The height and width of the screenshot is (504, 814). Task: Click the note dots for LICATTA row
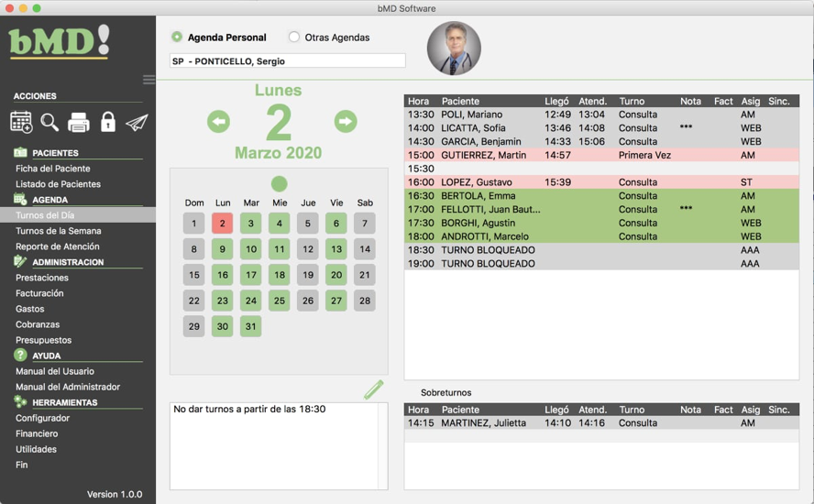click(x=686, y=126)
